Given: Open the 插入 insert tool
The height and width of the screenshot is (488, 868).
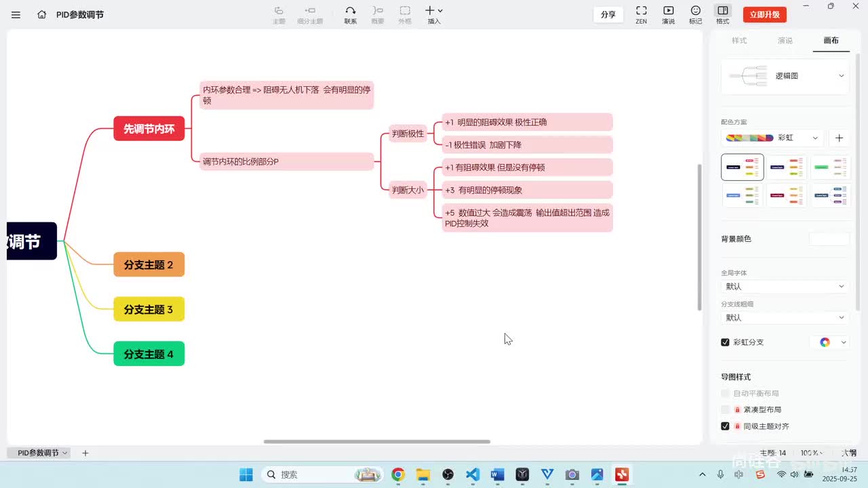Looking at the screenshot, I should point(434,14).
